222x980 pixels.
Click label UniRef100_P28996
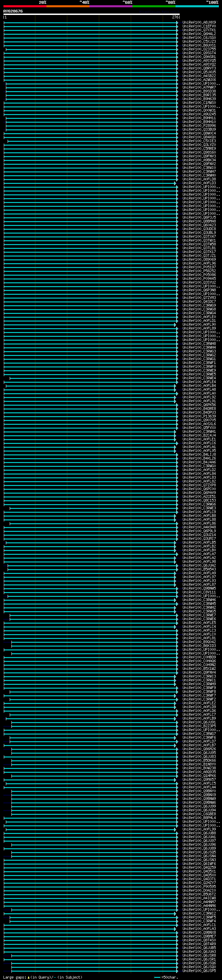click(199, 125)
